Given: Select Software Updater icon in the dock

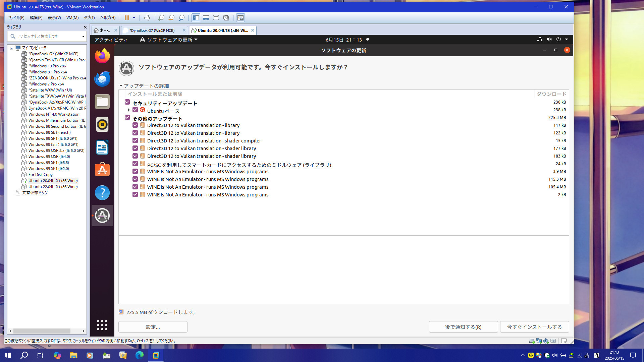Looking at the screenshot, I should 102,216.
